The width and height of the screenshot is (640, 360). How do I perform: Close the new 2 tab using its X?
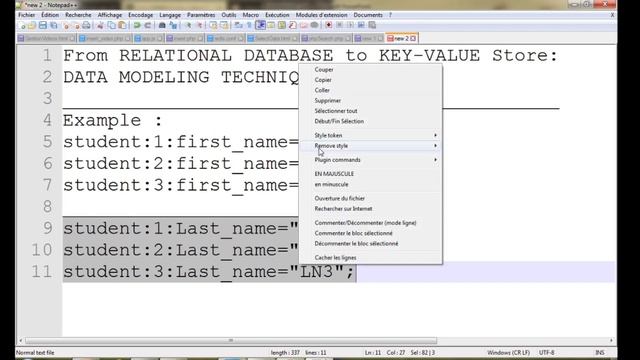click(413, 38)
